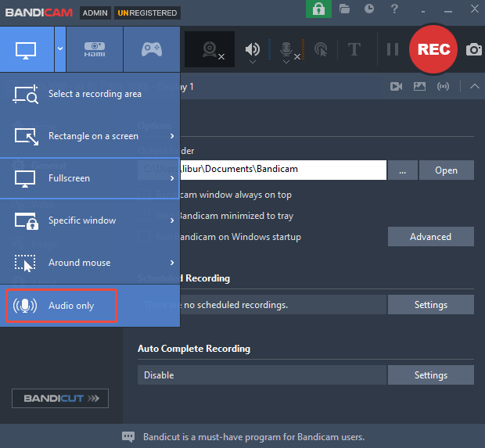Click the UNREGISTERED badge
The width and height of the screenshot is (485, 448).
pos(147,13)
